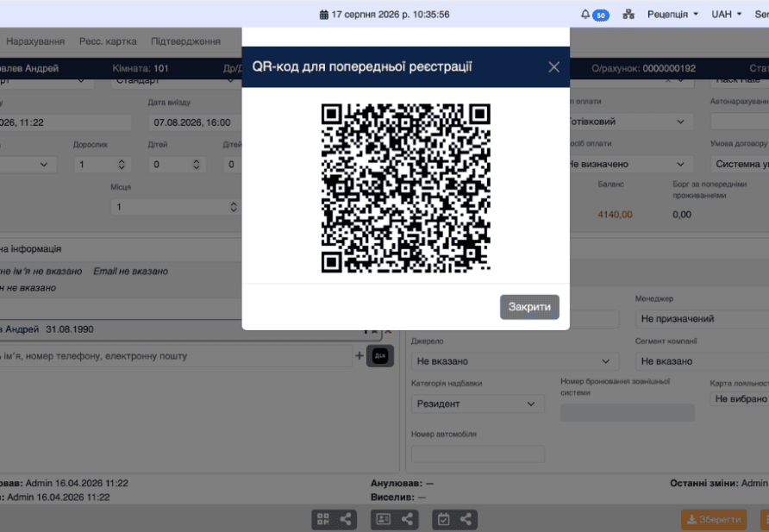Image resolution: width=769 pixels, height=532 pixels.
Task: Click the Дія app button
Action: coord(380,356)
